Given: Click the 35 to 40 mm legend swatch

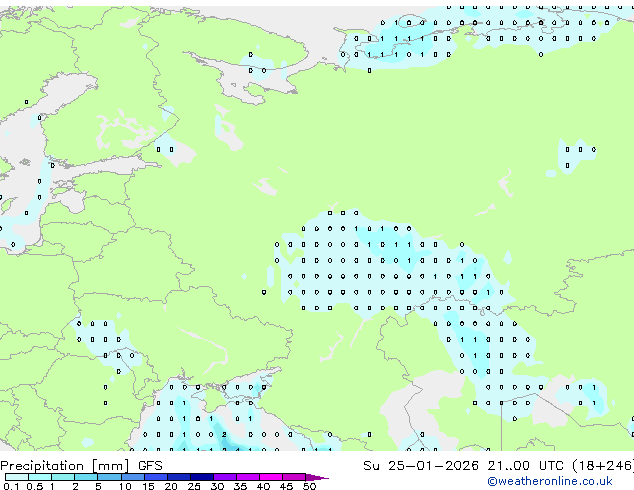Looking at the screenshot, I should click(x=248, y=477).
